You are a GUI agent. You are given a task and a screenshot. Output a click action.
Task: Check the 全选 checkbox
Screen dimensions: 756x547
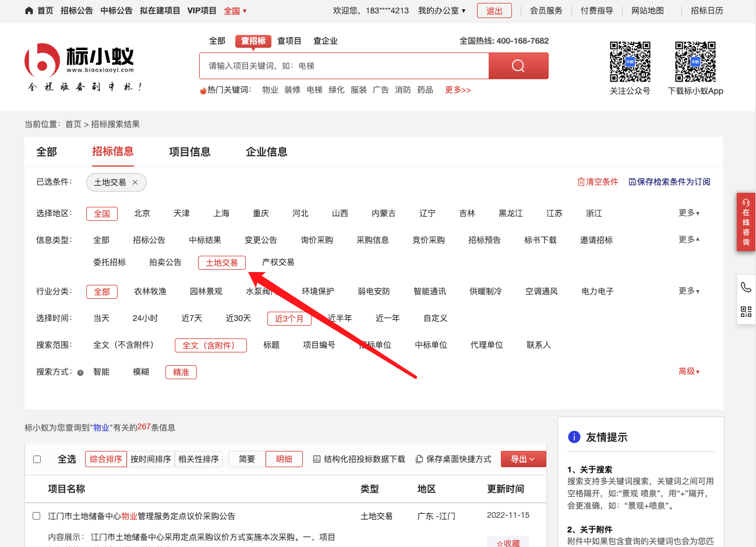[37, 460]
